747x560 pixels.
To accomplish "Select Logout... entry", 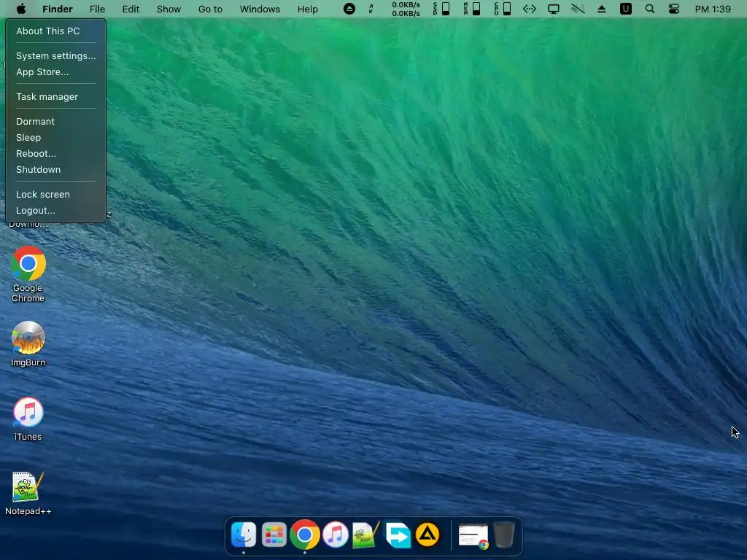I will [x=55, y=211].
